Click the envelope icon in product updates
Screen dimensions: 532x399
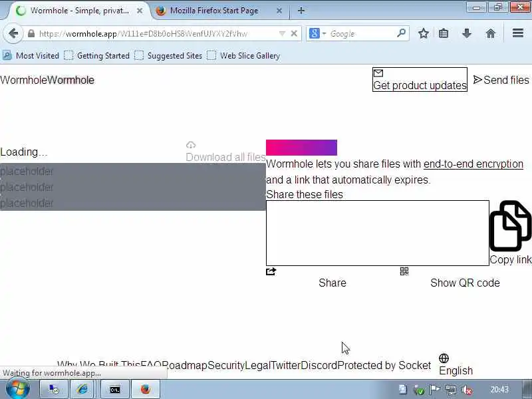click(x=378, y=73)
